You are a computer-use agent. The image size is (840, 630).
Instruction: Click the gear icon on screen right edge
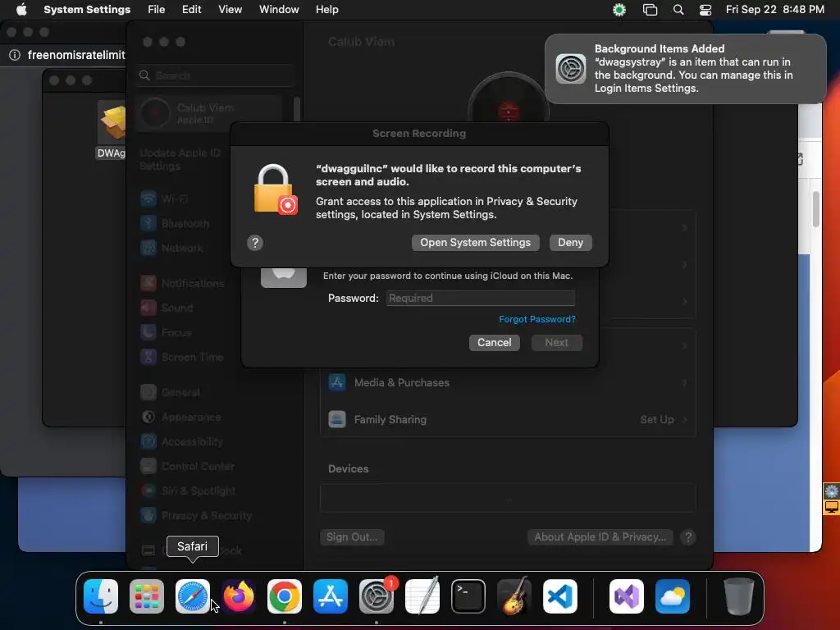pyautogui.click(x=832, y=491)
